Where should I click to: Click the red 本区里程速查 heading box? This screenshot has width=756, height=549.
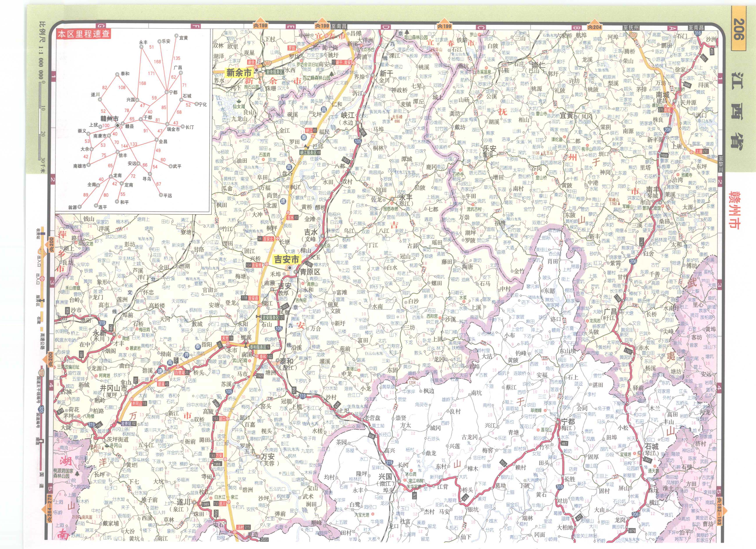[84, 34]
